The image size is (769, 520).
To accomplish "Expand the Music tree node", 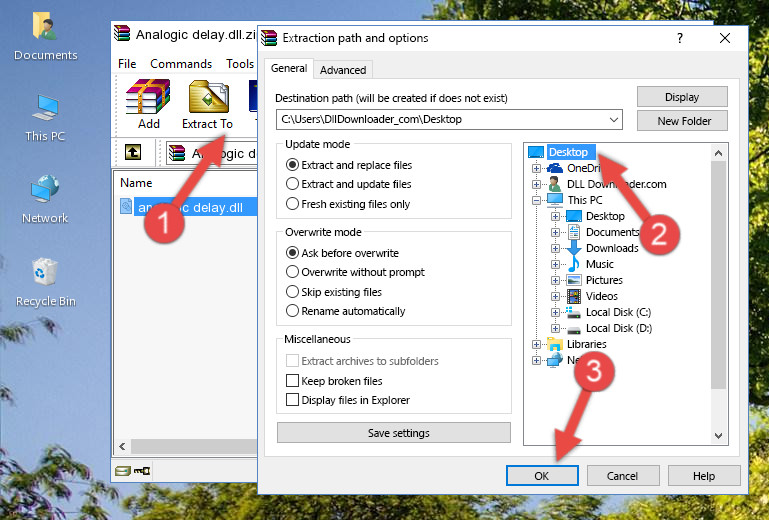I will click(x=555, y=264).
